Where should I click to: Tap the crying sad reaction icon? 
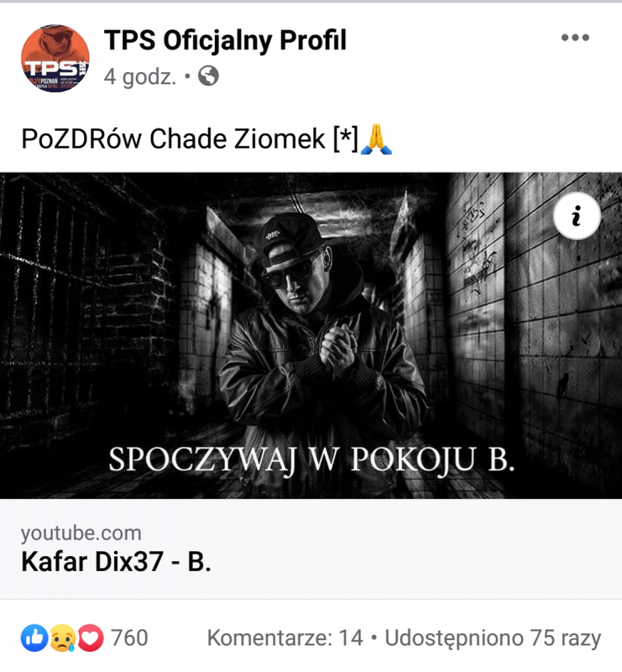63,638
